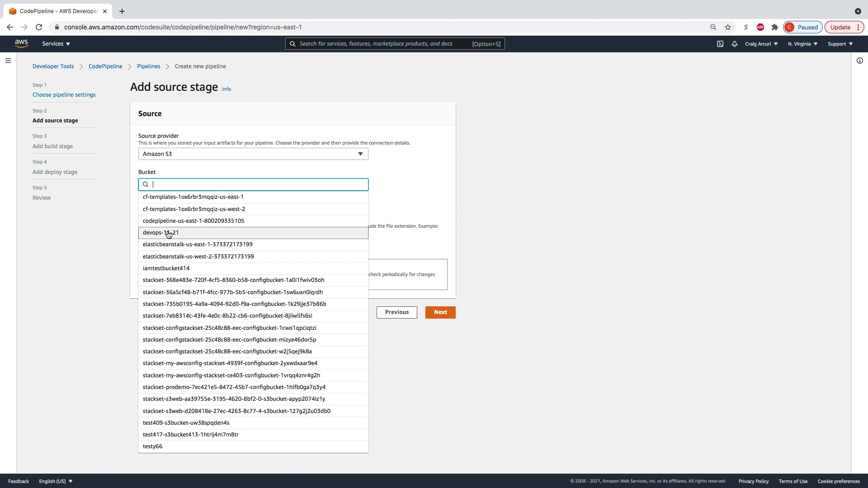Viewport: 868px width, 488px height.
Task: Focus the Bucket search input field
Action: (258, 184)
